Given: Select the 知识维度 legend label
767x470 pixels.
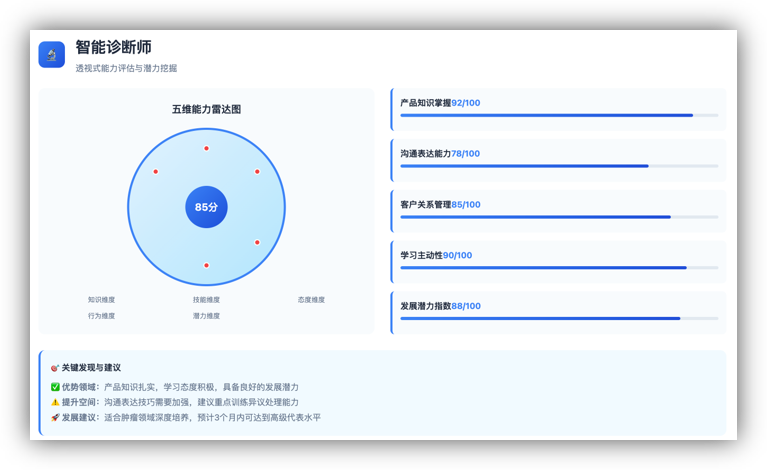Looking at the screenshot, I should (101, 299).
